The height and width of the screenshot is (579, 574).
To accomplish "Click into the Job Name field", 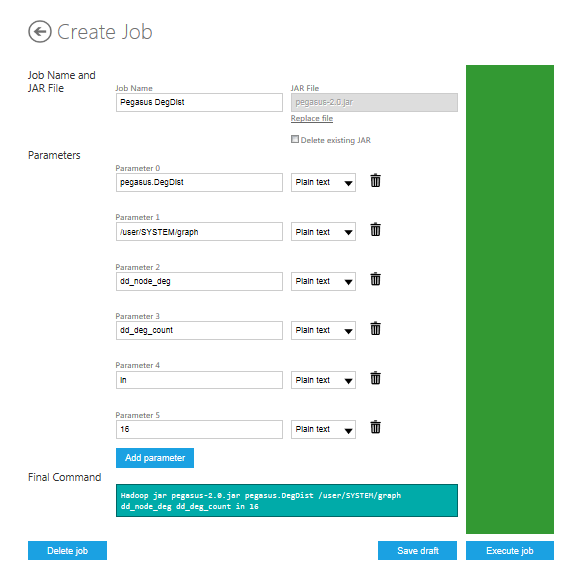I will click(x=199, y=102).
